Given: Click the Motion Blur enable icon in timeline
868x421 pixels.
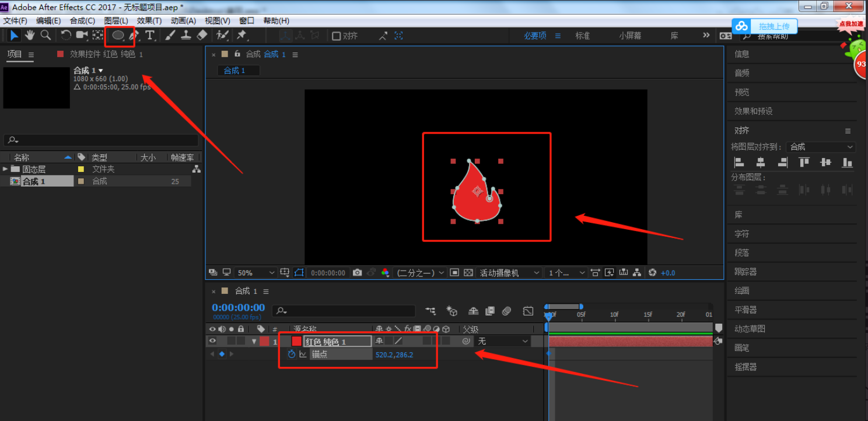Looking at the screenshot, I should pyautogui.click(x=506, y=311).
